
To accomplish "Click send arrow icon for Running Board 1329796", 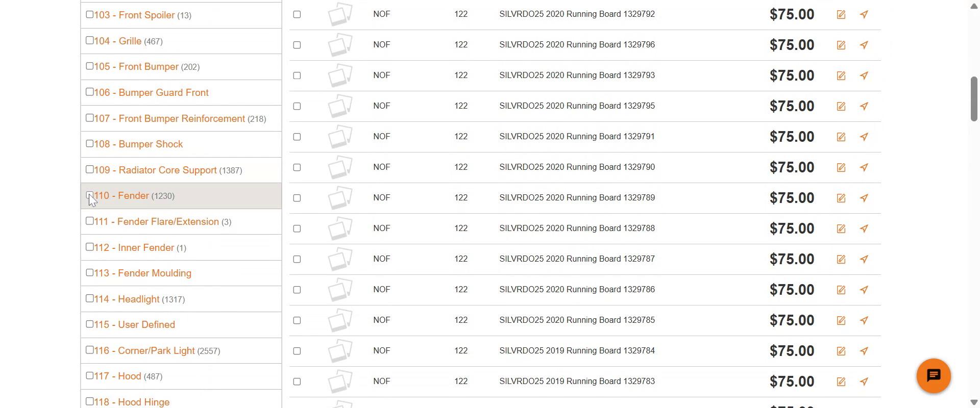I will tap(864, 45).
